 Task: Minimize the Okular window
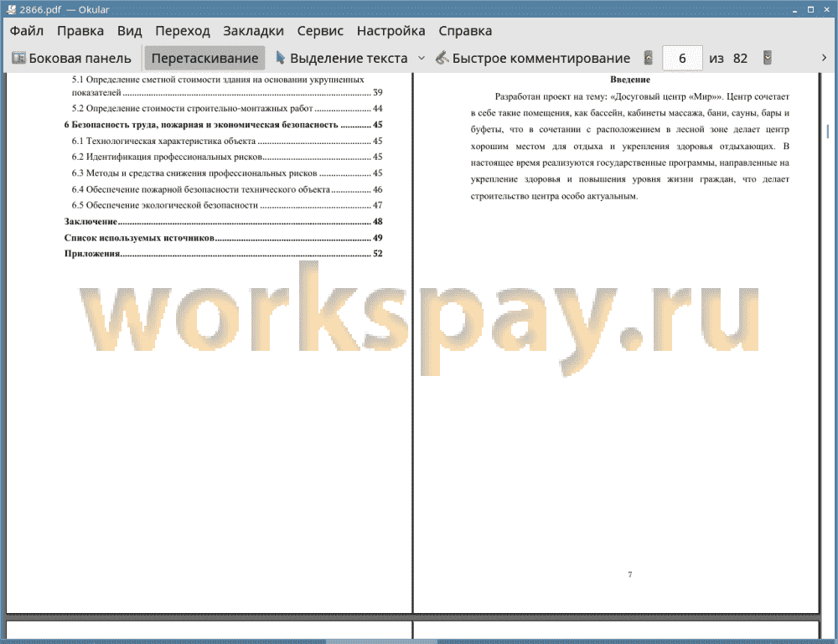[795, 9]
